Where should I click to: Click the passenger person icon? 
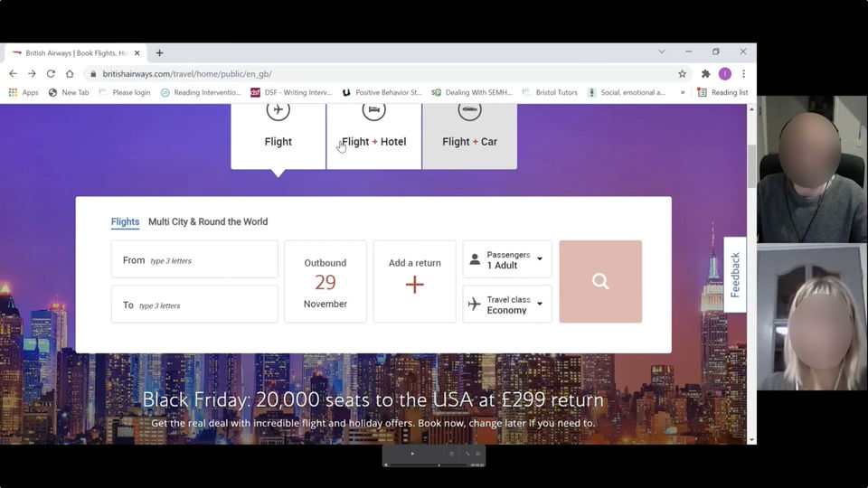pyautogui.click(x=475, y=259)
